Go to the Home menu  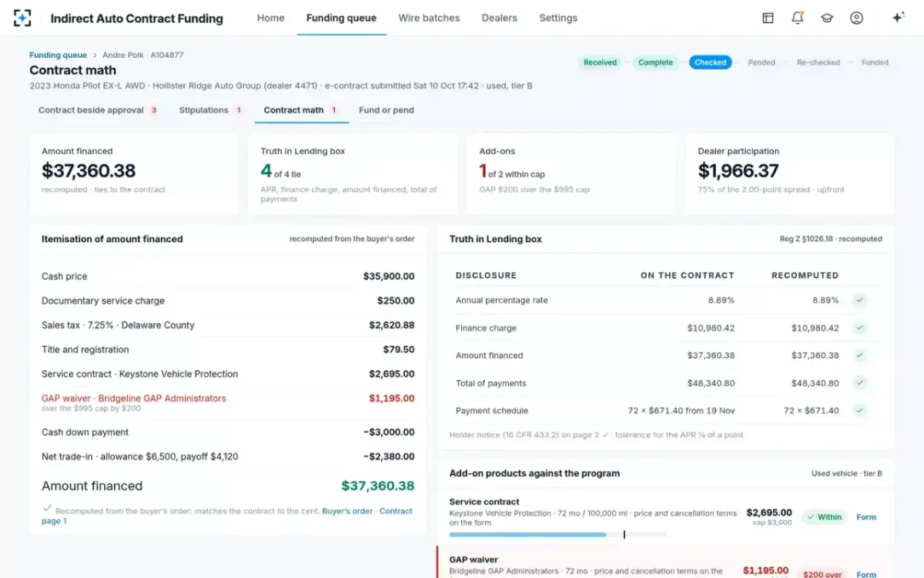click(x=270, y=18)
